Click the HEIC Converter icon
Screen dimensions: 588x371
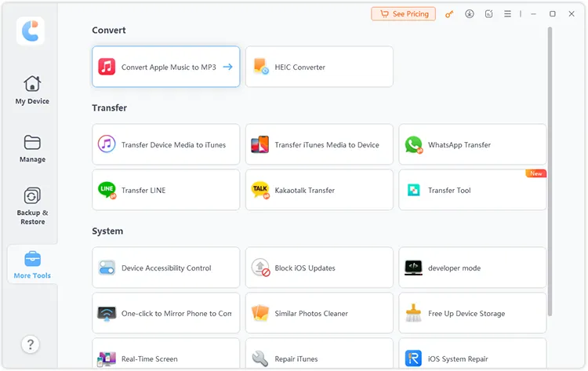click(x=260, y=67)
